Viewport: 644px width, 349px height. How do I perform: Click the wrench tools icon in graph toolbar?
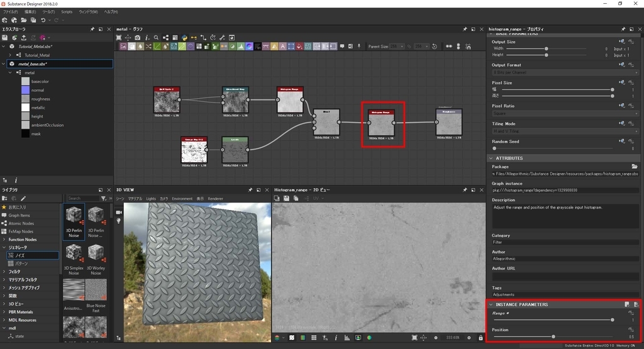(222, 37)
